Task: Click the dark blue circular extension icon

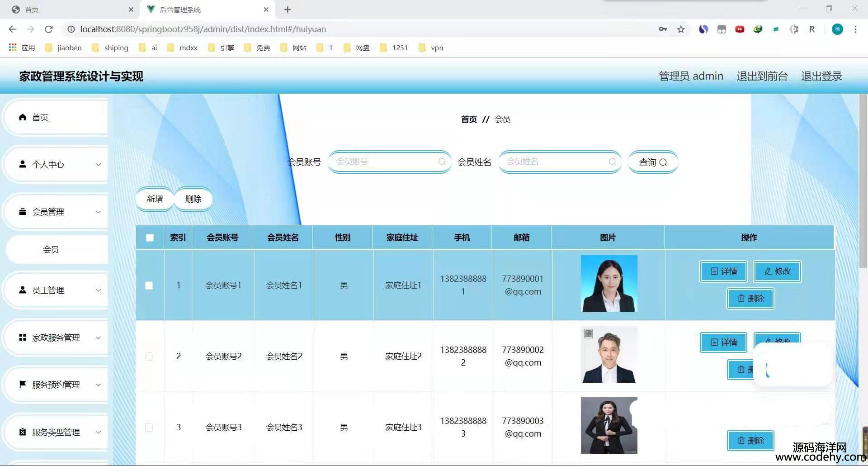Action: (x=703, y=29)
